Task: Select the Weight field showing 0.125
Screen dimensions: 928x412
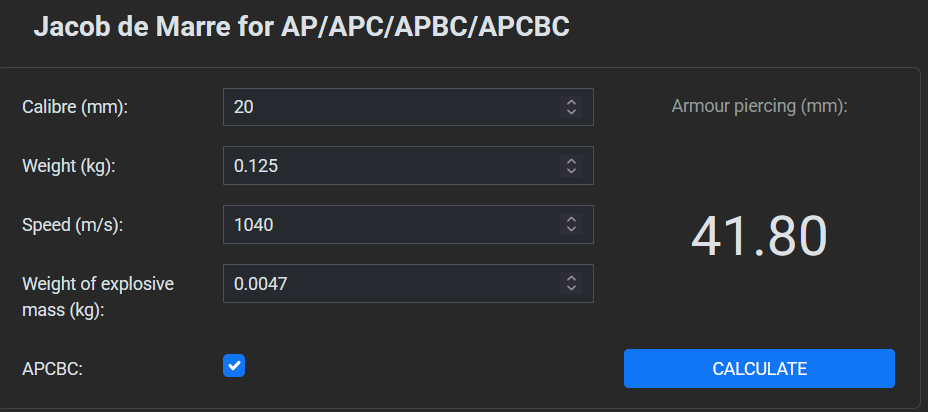Action: click(x=390, y=166)
